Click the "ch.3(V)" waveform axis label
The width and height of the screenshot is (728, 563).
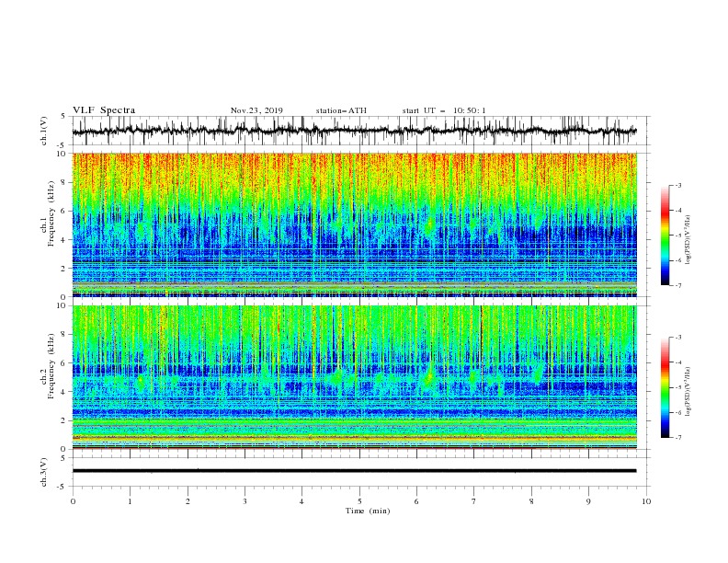point(44,472)
